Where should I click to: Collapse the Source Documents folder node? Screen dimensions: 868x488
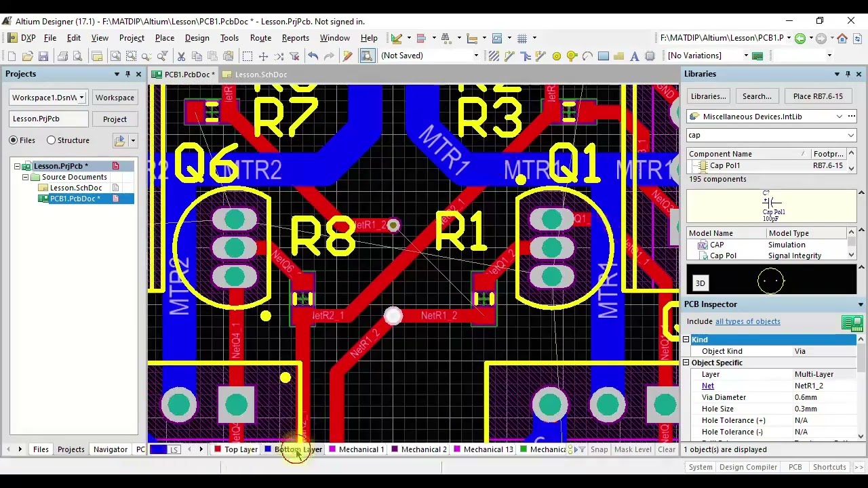pos(25,177)
